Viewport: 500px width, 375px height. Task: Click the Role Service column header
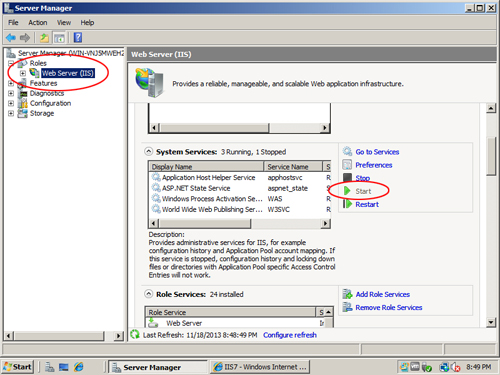click(x=231, y=312)
